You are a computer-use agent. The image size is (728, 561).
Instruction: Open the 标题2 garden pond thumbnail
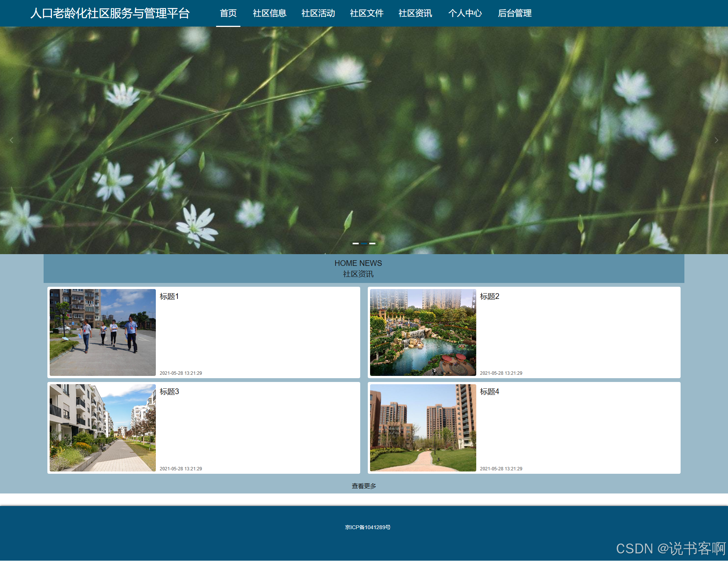(x=423, y=332)
